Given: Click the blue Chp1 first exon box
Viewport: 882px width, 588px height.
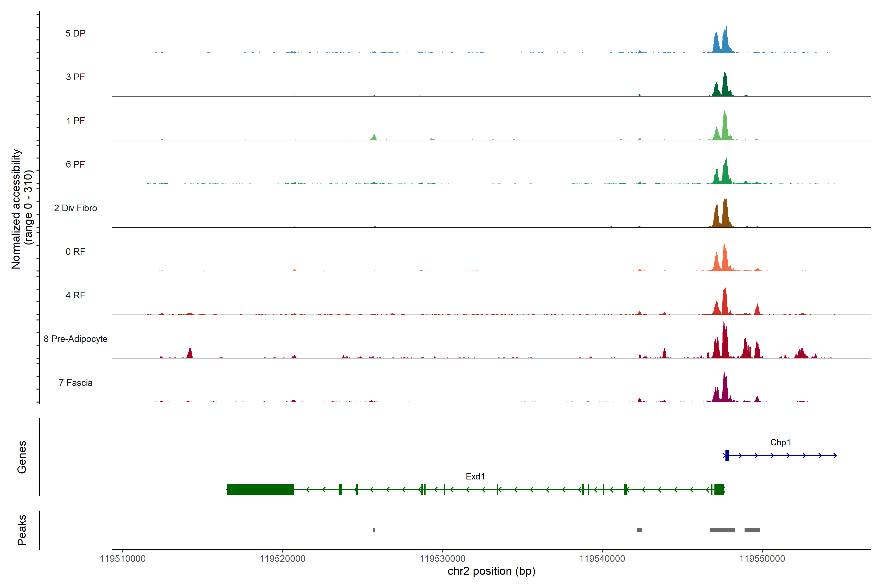Looking at the screenshot, I should click(x=727, y=455).
